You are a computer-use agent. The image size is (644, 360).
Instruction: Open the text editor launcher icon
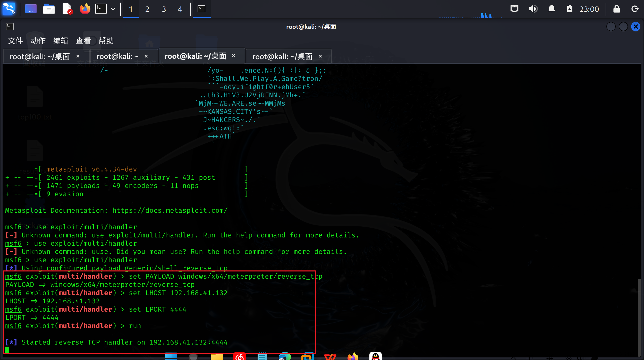[x=67, y=9]
